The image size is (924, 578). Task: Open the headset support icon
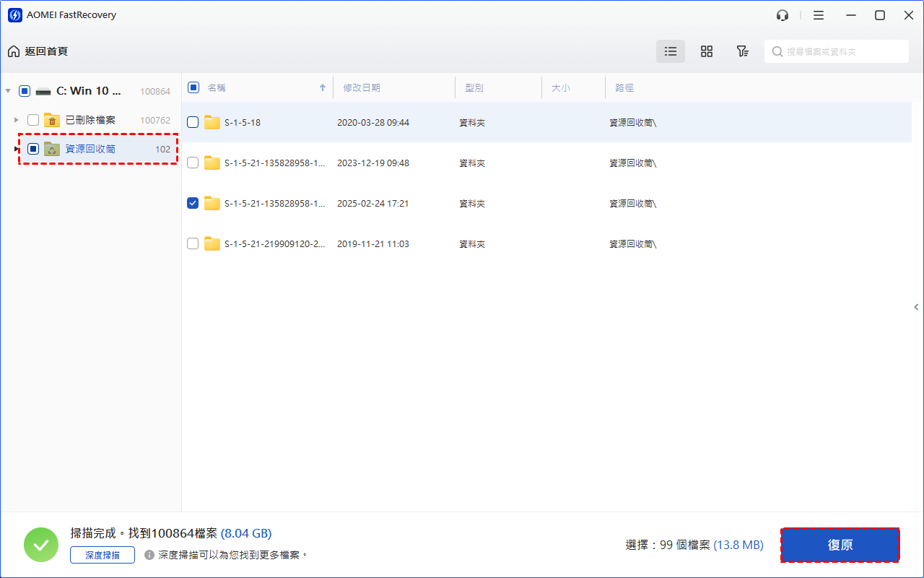[x=783, y=15]
